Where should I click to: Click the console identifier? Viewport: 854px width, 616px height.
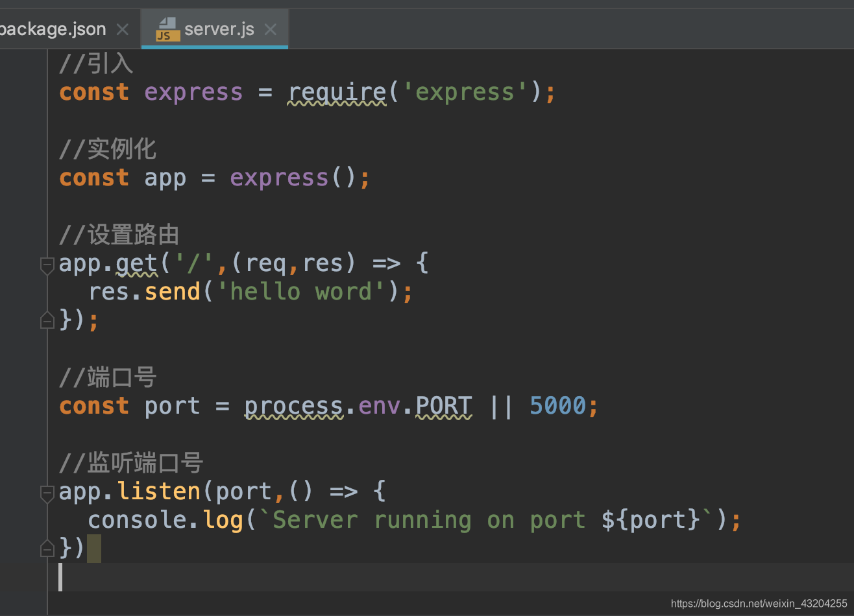(x=137, y=520)
